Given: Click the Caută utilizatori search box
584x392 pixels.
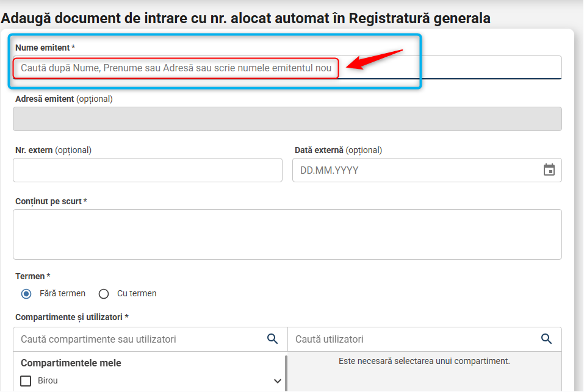Looking at the screenshot, I should point(425,339).
